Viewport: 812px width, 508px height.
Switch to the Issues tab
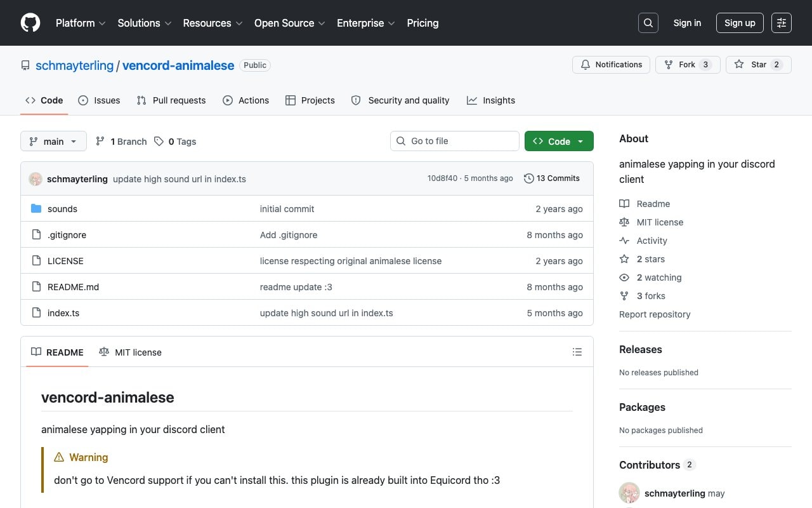99,100
